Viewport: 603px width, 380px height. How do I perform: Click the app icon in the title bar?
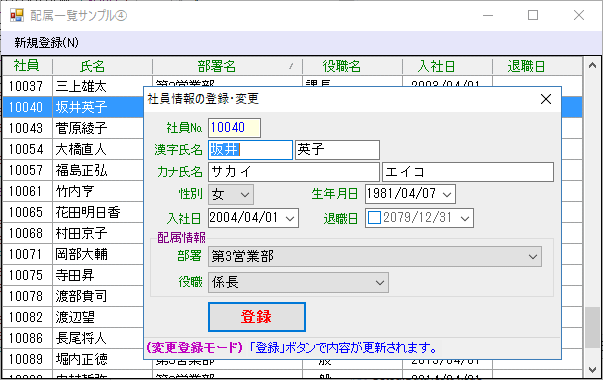click(17, 15)
